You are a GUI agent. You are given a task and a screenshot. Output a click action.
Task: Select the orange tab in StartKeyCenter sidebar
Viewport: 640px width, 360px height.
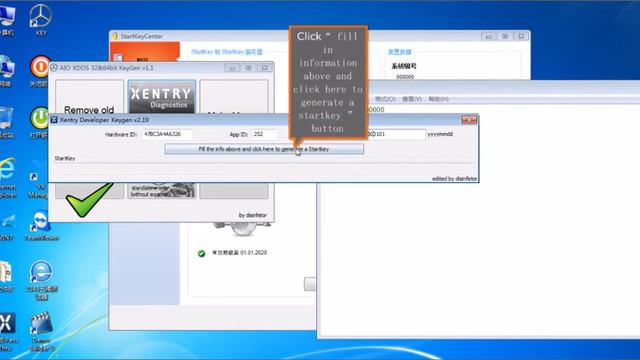click(x=145, y=52)
